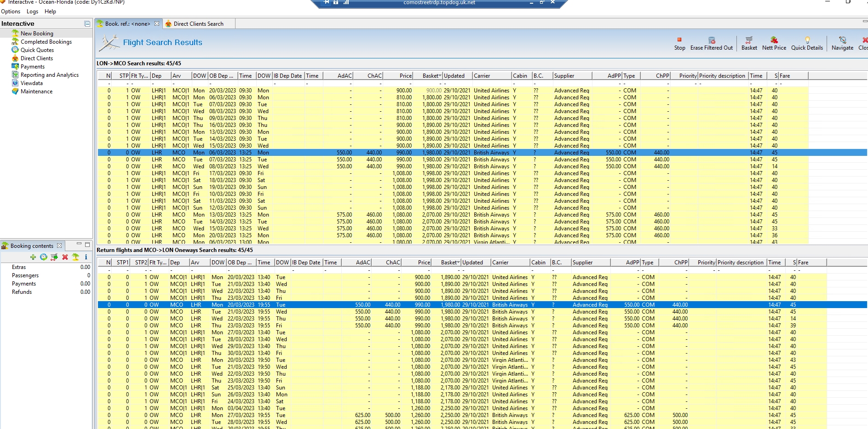
Task: Click the Navigate compass icon
Action: pos(842,40)
